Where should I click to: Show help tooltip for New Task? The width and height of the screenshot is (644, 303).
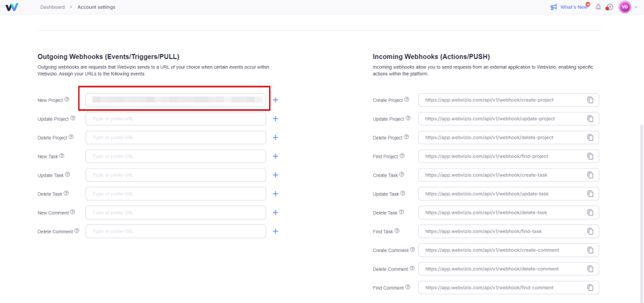[62, 156]
